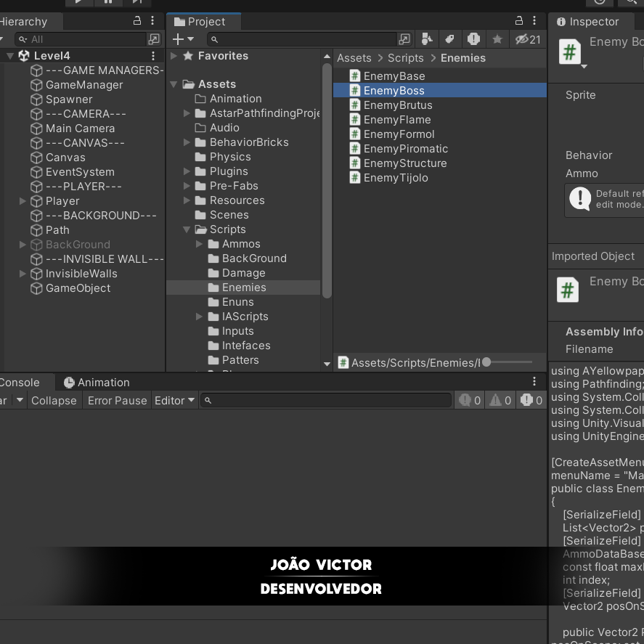Click the Search by Type icon
The width and height of the screenshot is (644, 644).
coord(427,39)
